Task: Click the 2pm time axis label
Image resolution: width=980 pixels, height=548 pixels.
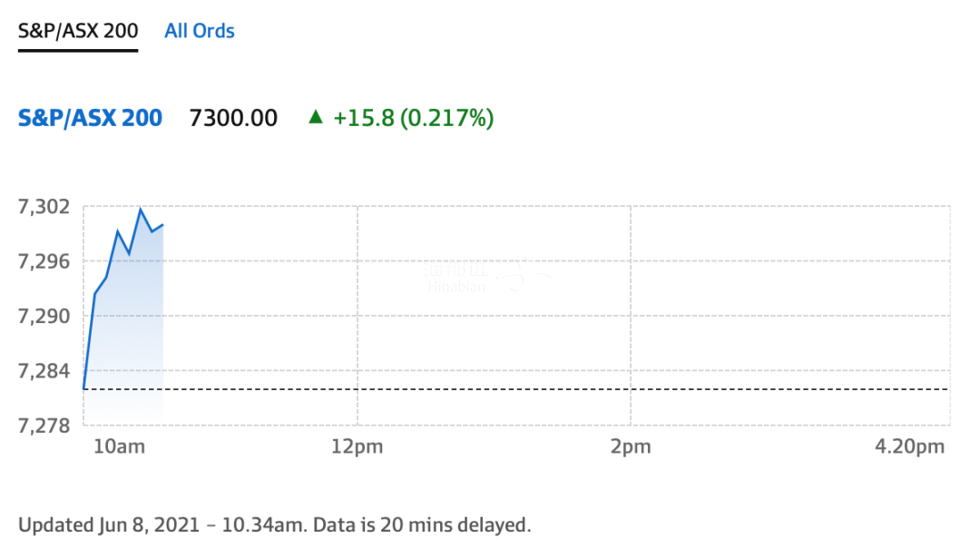Action: click(x=631, y=446)
